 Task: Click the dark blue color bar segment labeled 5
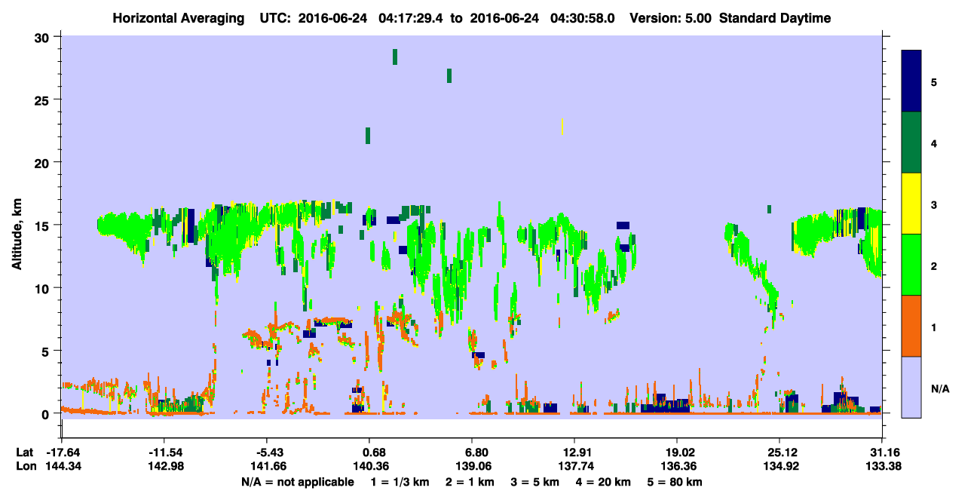911,81
